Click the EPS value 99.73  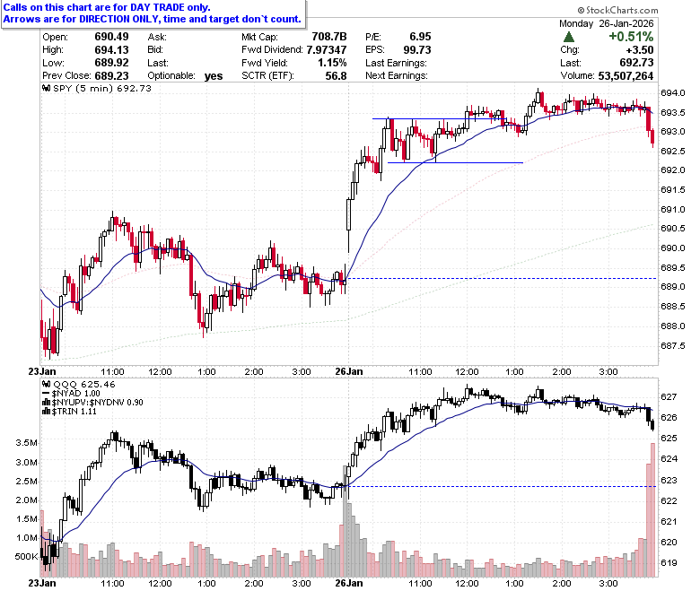point(417,50)
